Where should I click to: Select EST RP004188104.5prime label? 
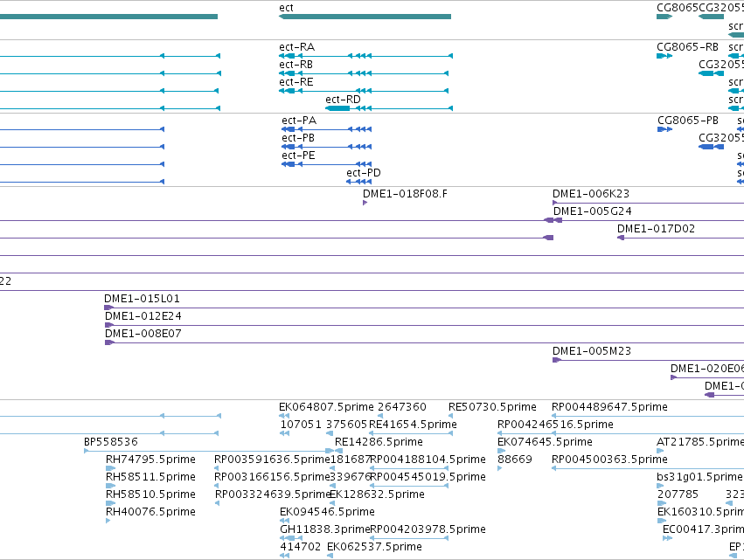point(428,460)
